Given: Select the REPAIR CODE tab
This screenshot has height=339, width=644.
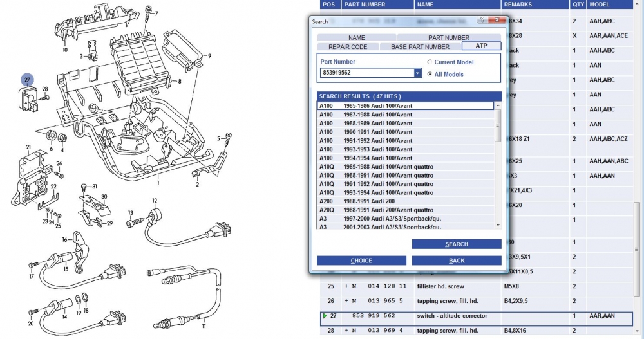Looking at the screenshot, I should coord(348,46).
